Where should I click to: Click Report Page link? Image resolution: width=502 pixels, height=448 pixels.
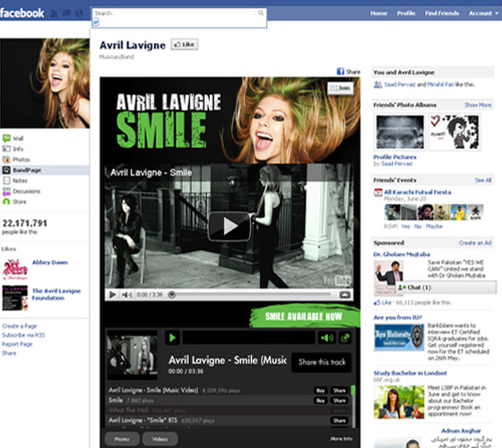[17, 344]
